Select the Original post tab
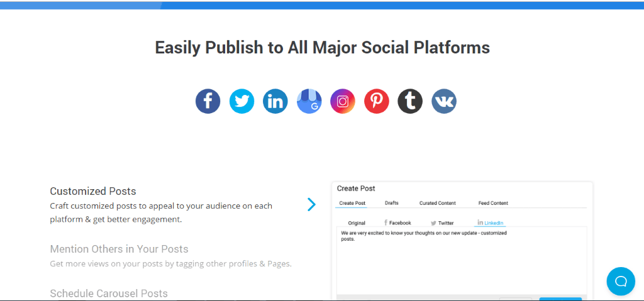 click(357, 223)
